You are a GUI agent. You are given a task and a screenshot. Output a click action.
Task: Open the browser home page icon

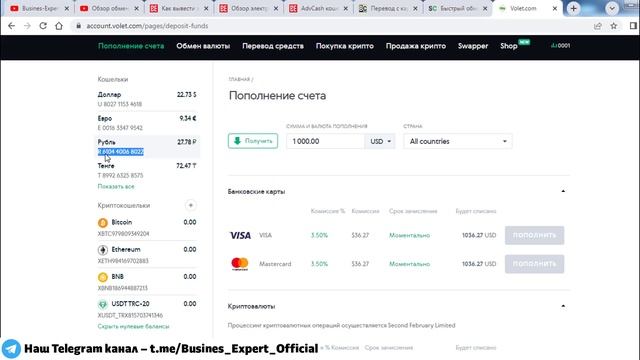[x=59, y=26]
